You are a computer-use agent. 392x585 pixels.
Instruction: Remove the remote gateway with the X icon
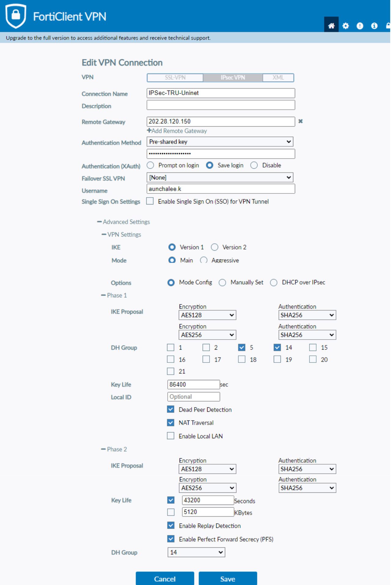point(301,121)
